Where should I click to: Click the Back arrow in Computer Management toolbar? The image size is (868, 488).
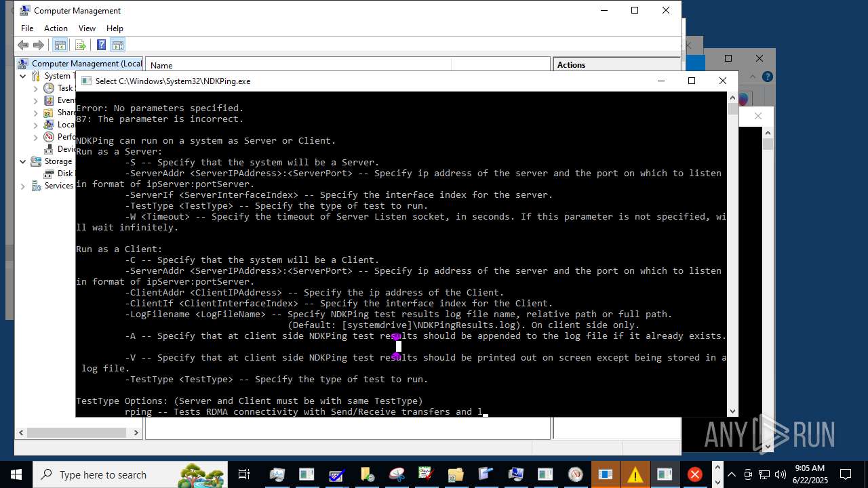tap(23, 45)
